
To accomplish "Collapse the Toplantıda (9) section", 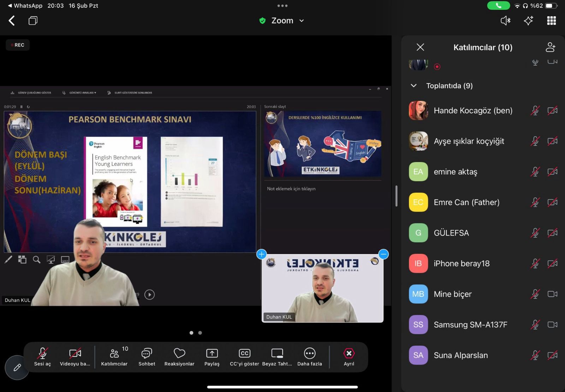I will click(x=414, y=86).
